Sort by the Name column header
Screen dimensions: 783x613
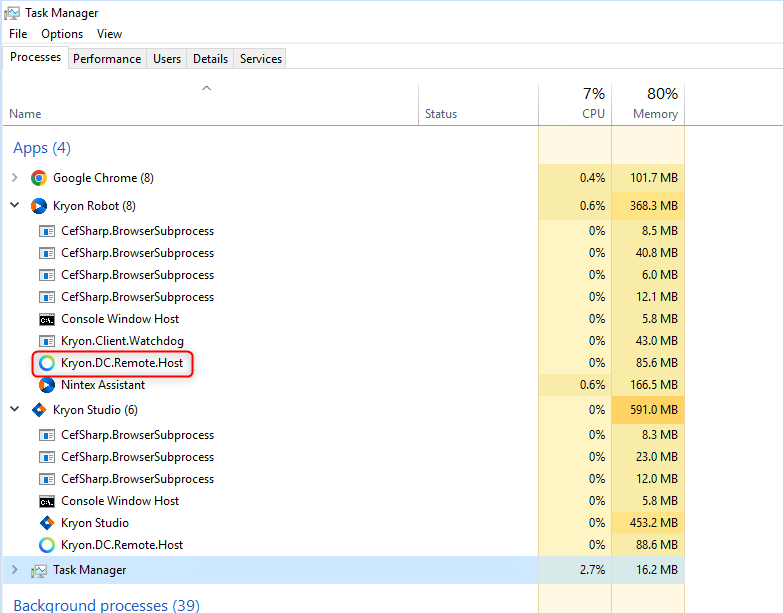click(25, 114)
